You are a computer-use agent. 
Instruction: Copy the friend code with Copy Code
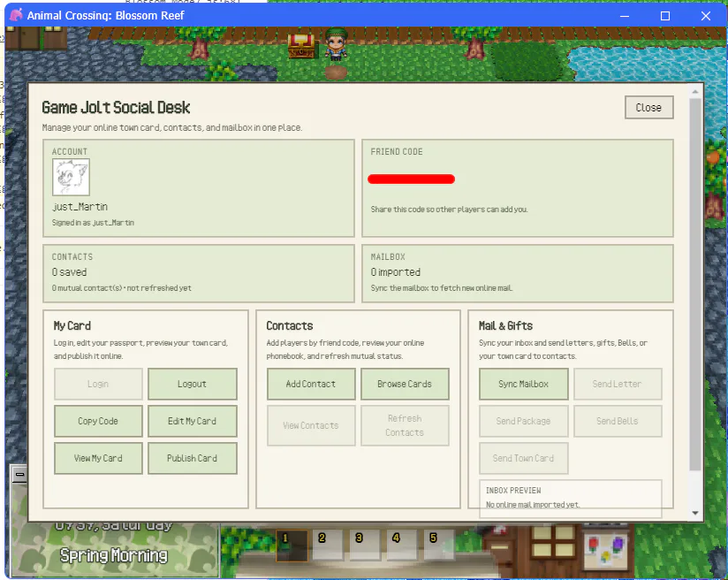pyautogui.click(x=98, y=421)
